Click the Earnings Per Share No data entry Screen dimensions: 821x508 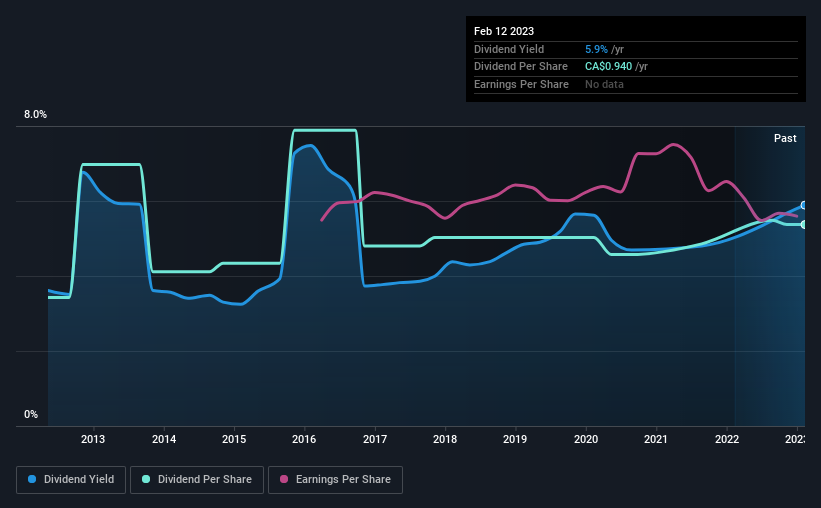click(x=604, y=84)
